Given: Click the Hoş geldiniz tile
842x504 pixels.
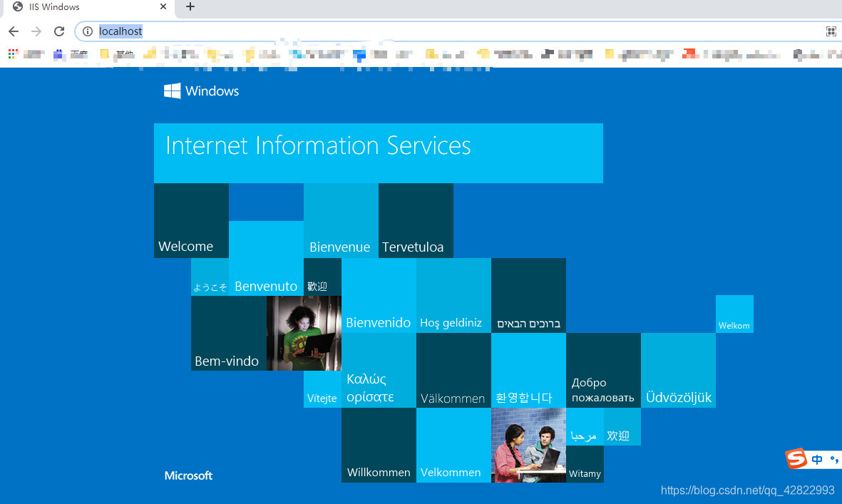Looking at the screenshot, I should [x=453, y=296].
